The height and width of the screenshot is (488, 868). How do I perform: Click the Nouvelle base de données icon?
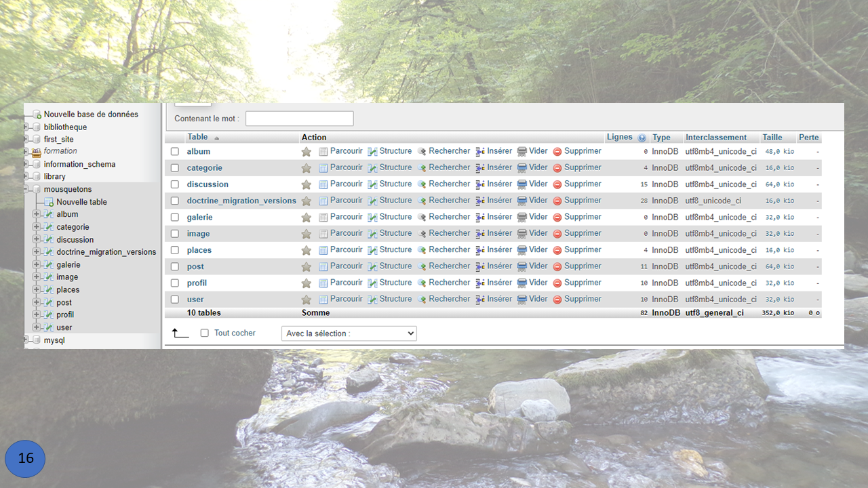coord(38,115)
